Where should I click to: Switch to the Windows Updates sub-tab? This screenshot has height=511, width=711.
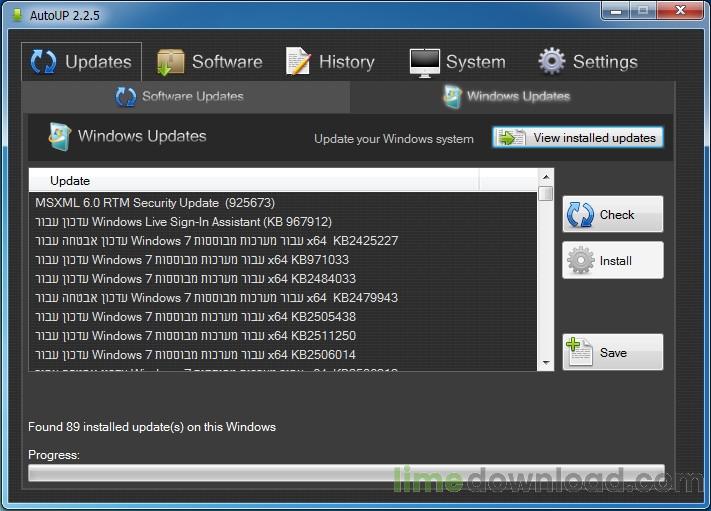pos(512,97)
